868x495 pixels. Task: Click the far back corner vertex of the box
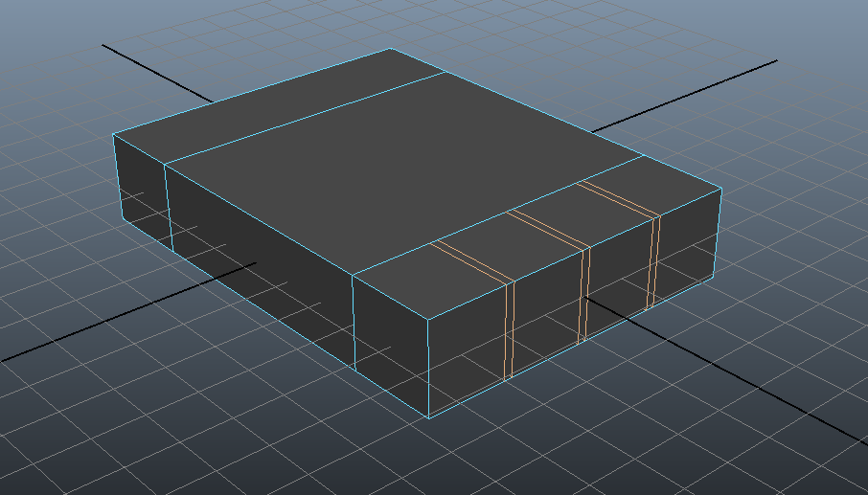click(x=390, y=49)
